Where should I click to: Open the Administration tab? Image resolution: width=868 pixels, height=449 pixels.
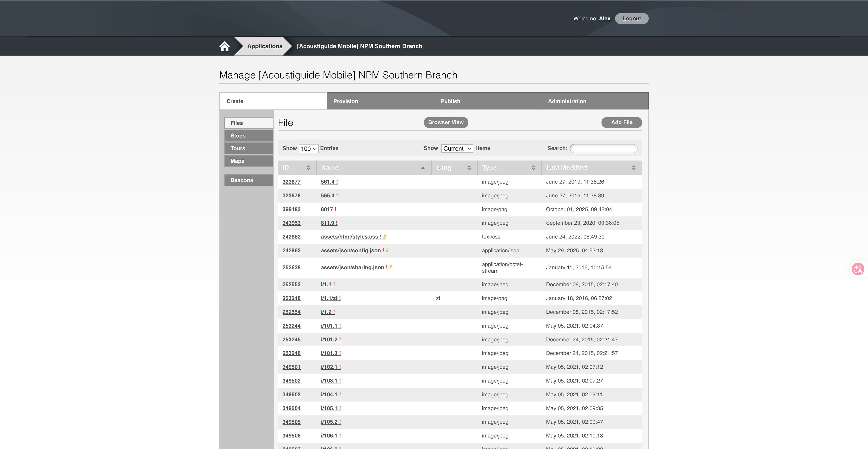pos(594,101)
